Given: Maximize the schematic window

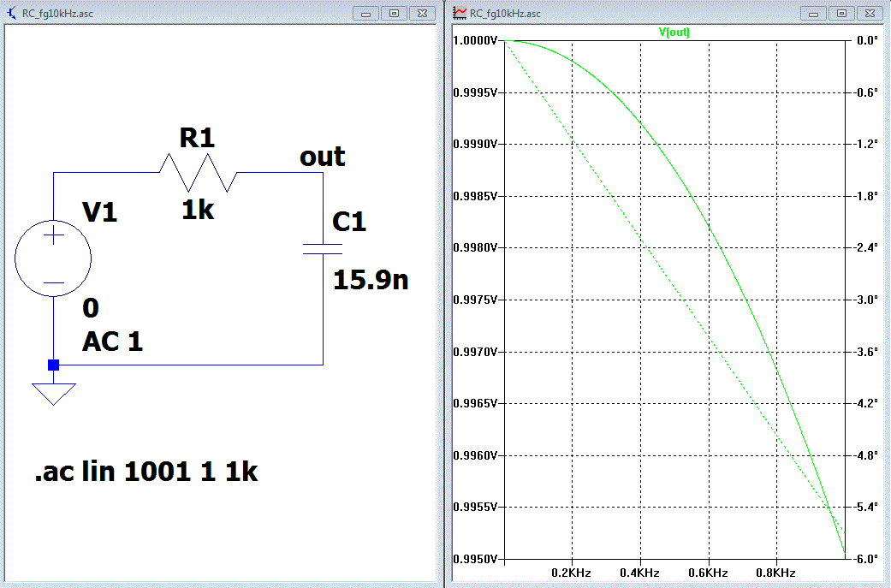Looking at the screenshot, I should click(x=394, y=13).
